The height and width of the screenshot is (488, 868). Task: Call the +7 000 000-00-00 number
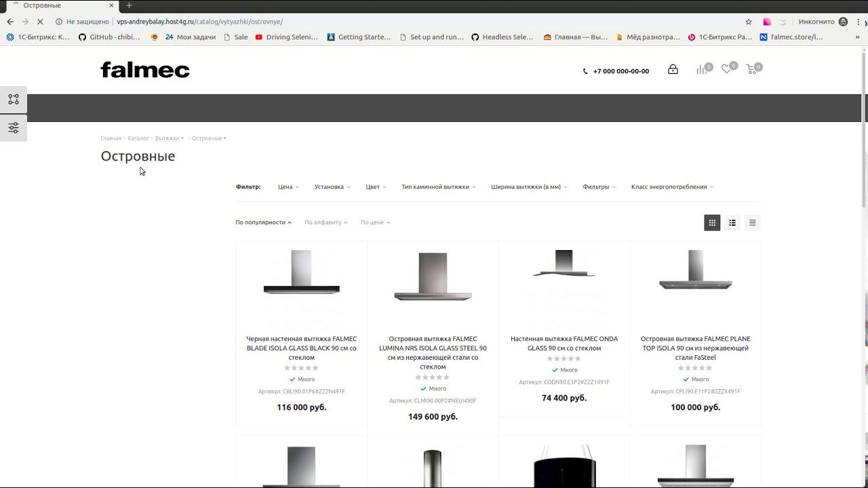(x=621, y=71)
